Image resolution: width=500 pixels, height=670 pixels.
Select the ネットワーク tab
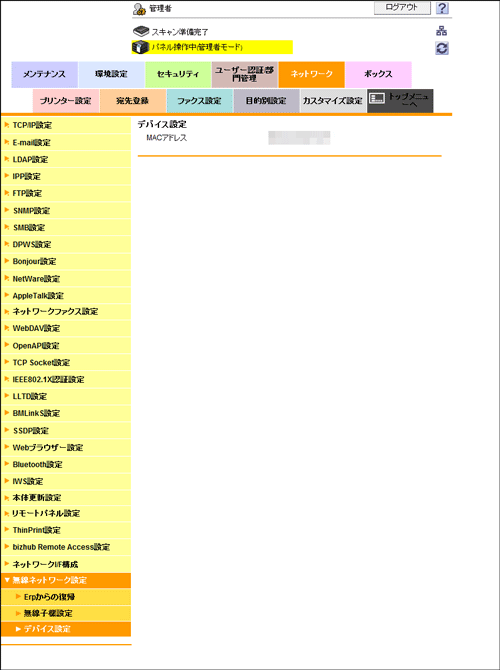click(312, 74)
